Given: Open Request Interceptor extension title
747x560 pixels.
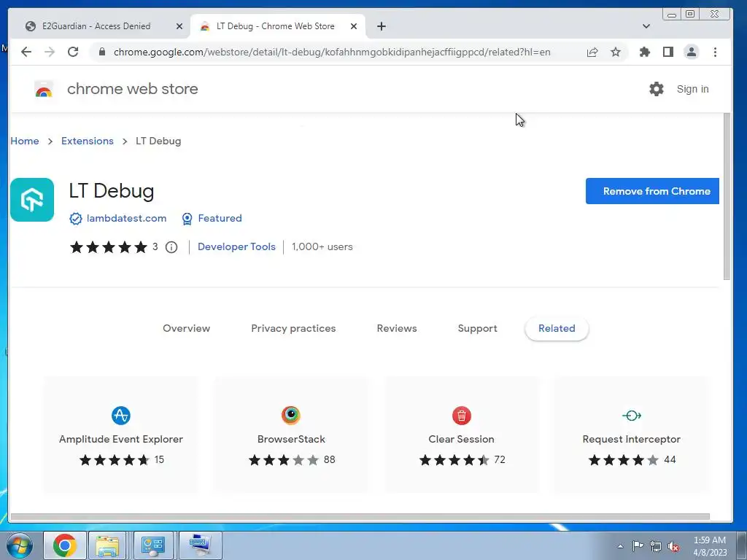Looking at the screenshot, I should (632, 439).
